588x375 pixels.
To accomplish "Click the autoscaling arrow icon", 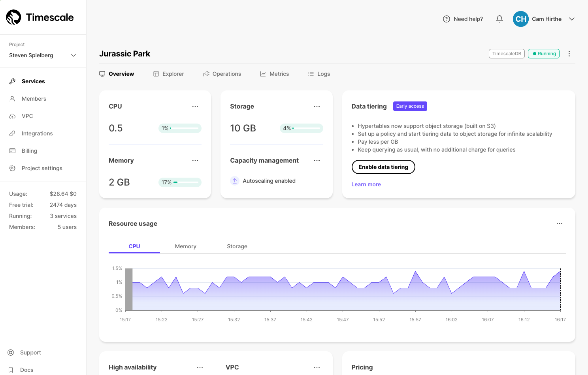I will [235, 181].
